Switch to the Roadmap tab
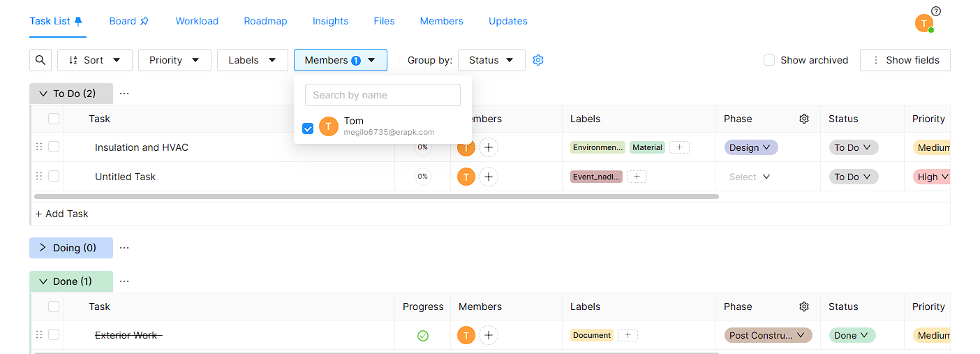Screen dimensions: 980x354 [265, 21]
